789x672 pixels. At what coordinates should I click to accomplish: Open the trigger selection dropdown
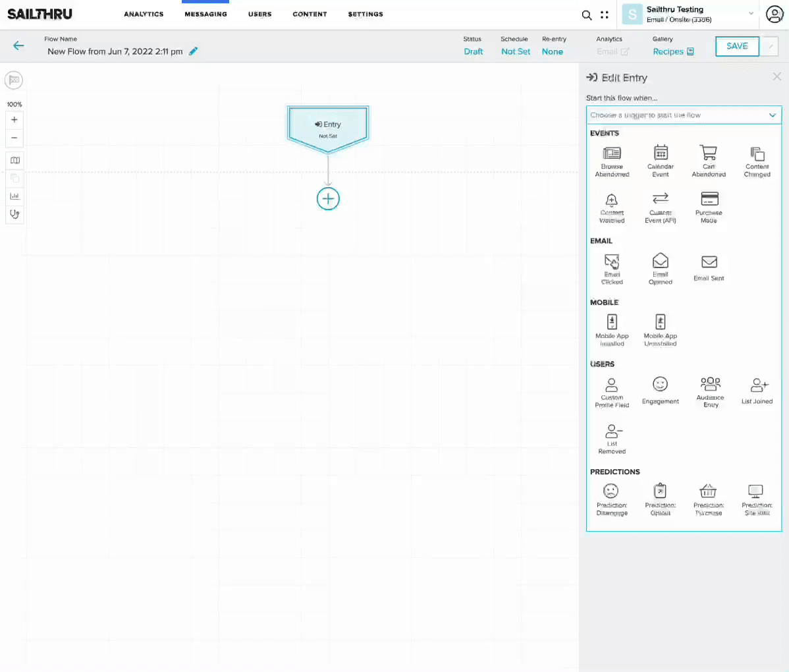684,115
